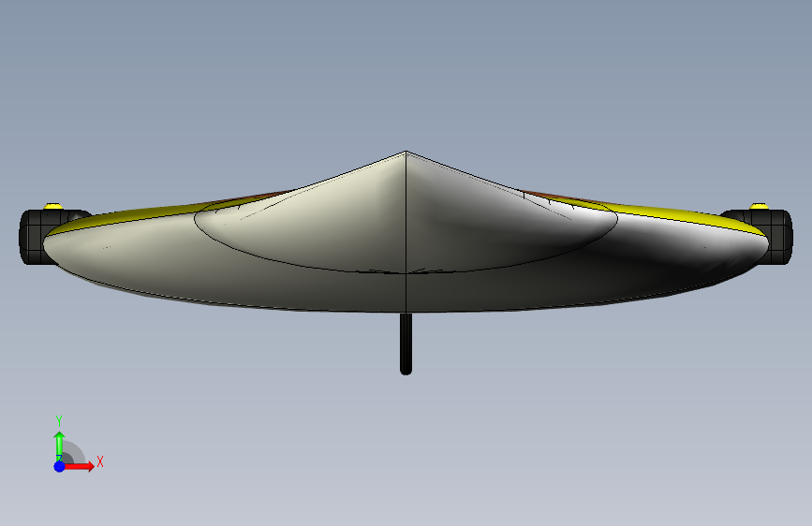Click the blue Z axis dot of the triad
Screen dimensions: 812x526
click(x=60, y=466)
